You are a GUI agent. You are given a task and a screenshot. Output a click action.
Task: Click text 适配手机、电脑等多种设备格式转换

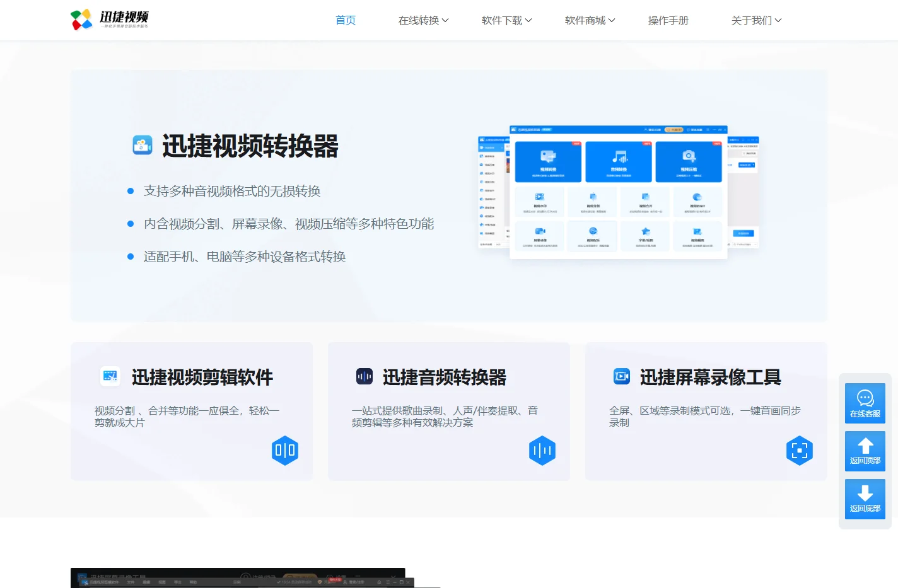pyautogui.click(x=245, y=257)
